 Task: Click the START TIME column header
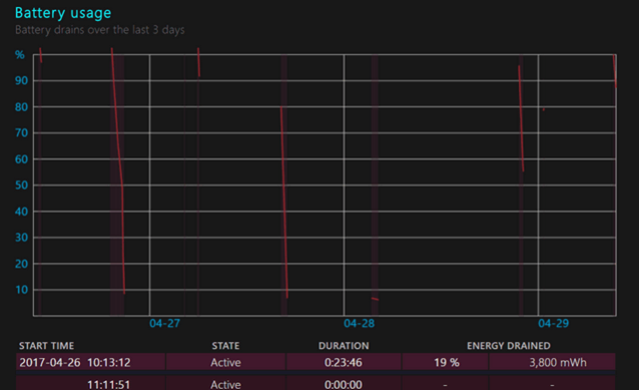coord(46,346)
